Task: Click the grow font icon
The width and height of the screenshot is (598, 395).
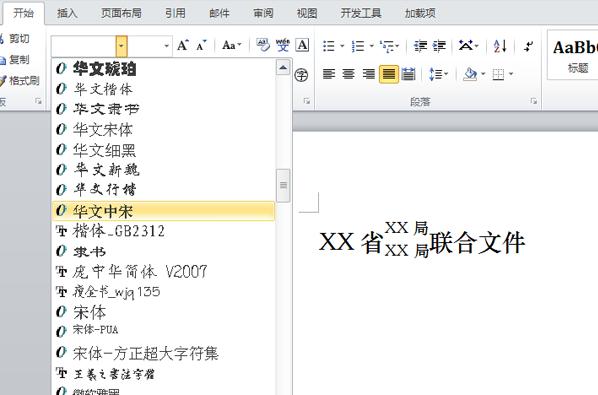Action: [x=183, y=46]
